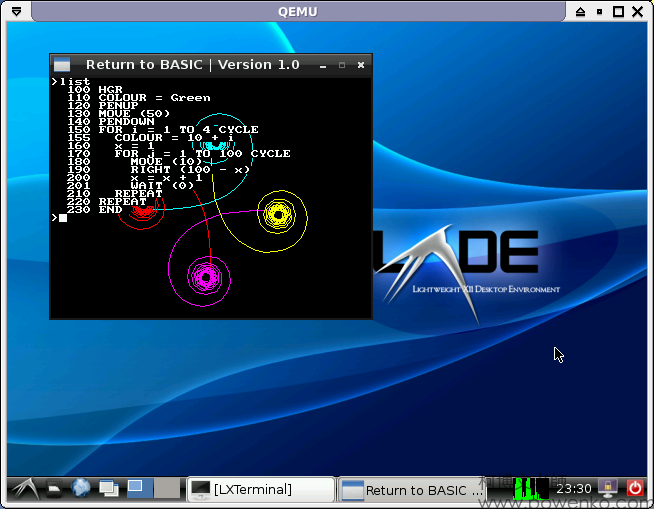The width and height of the screenshot is (654, 509).
Task: Open the web browser globe icon
Action: point(80,488)
